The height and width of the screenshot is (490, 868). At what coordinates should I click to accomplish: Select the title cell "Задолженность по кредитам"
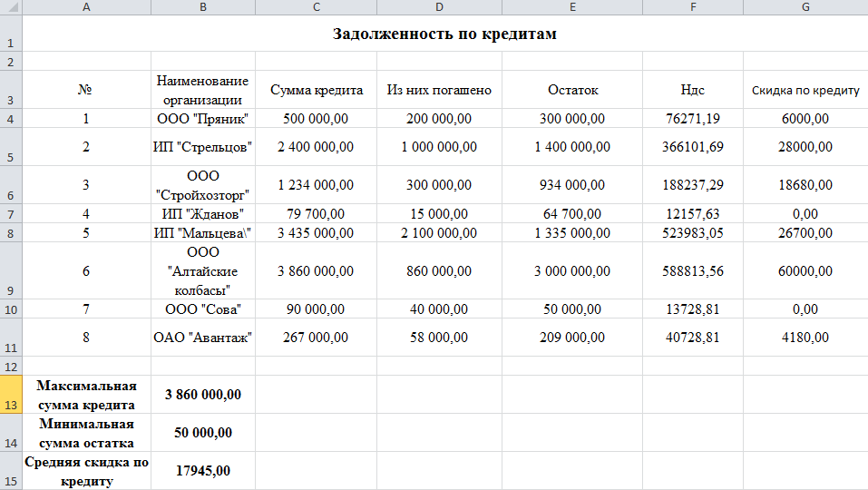[444, 34]
